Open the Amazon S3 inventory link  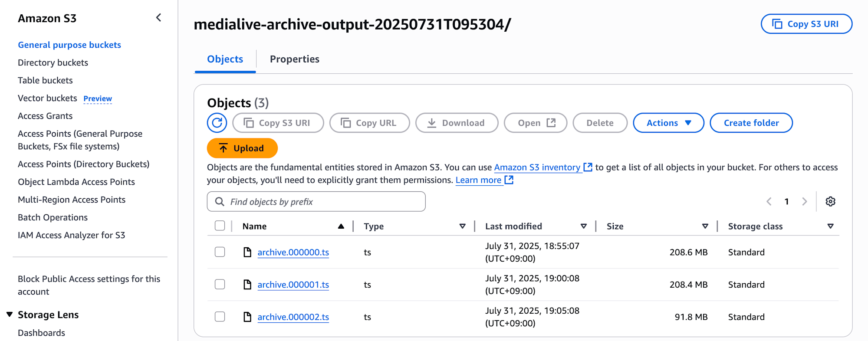click(537, 167)
